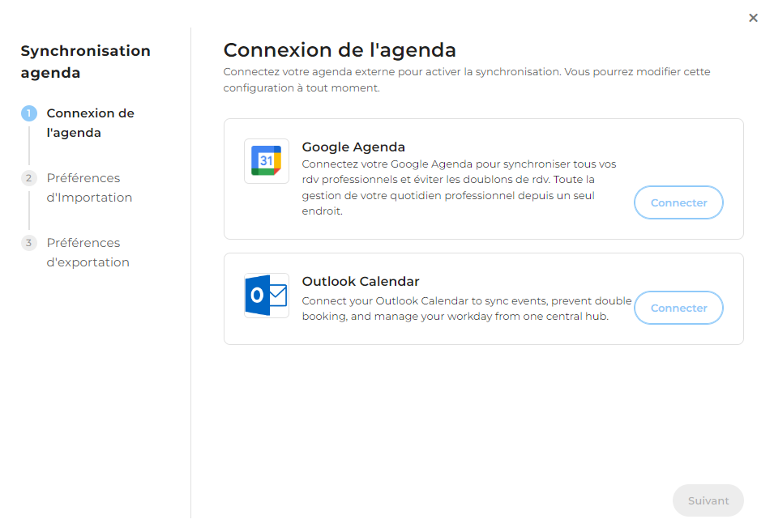Viewport: 774px width, 532px height.
Task: Connect Outlook Calendar with the Connecter button
Action: (678, 308)
